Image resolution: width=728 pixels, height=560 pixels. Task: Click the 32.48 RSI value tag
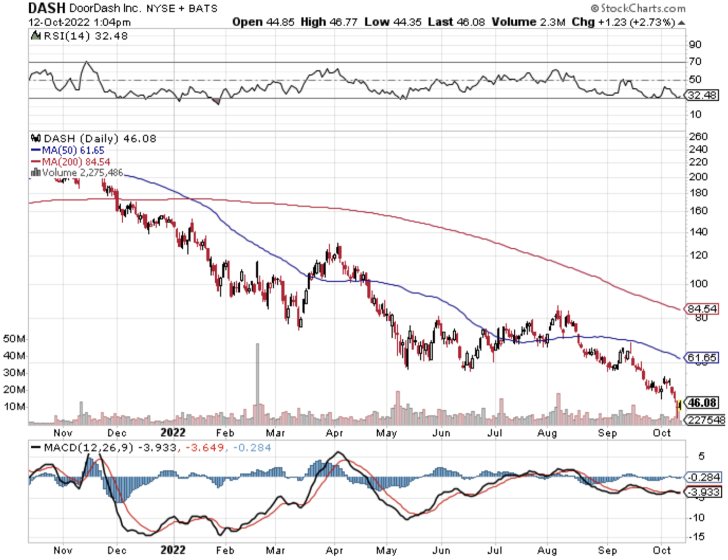(x=702, y=95)
